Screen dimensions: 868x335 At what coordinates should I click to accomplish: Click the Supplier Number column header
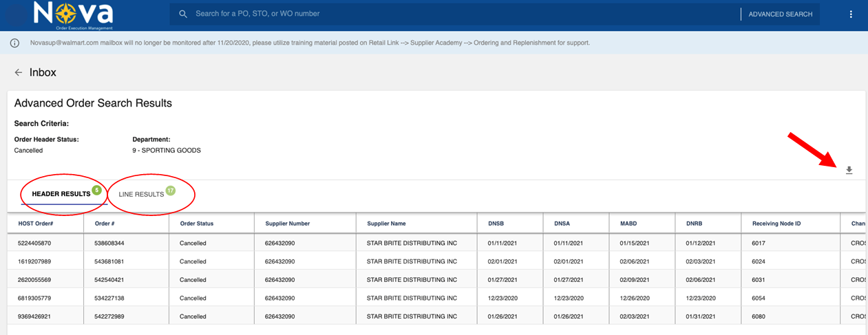coord(287,224)
